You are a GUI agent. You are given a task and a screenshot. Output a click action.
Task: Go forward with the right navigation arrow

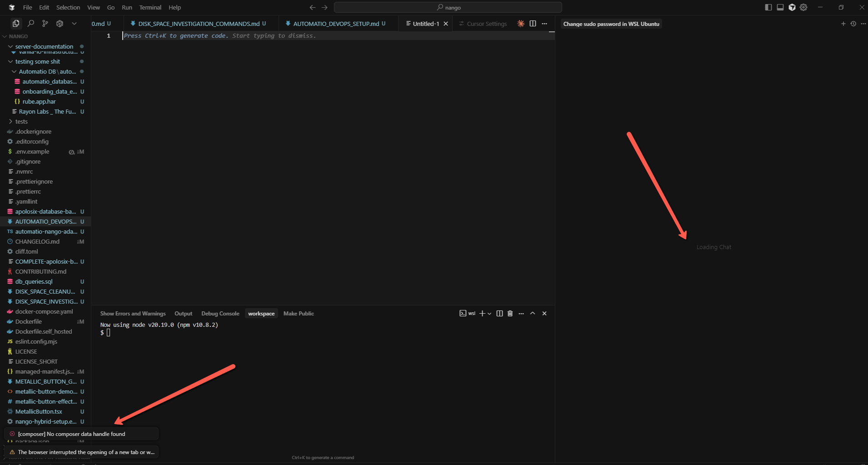(x=324, y=7)
